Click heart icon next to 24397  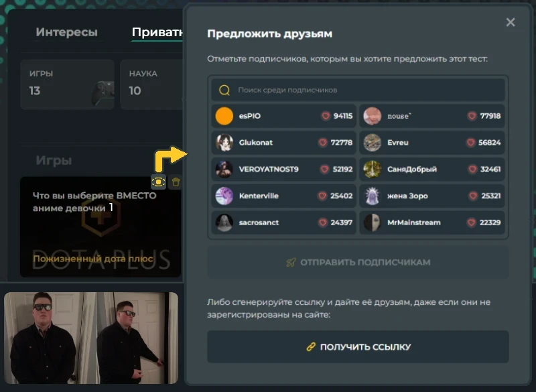tap(323, 222)
